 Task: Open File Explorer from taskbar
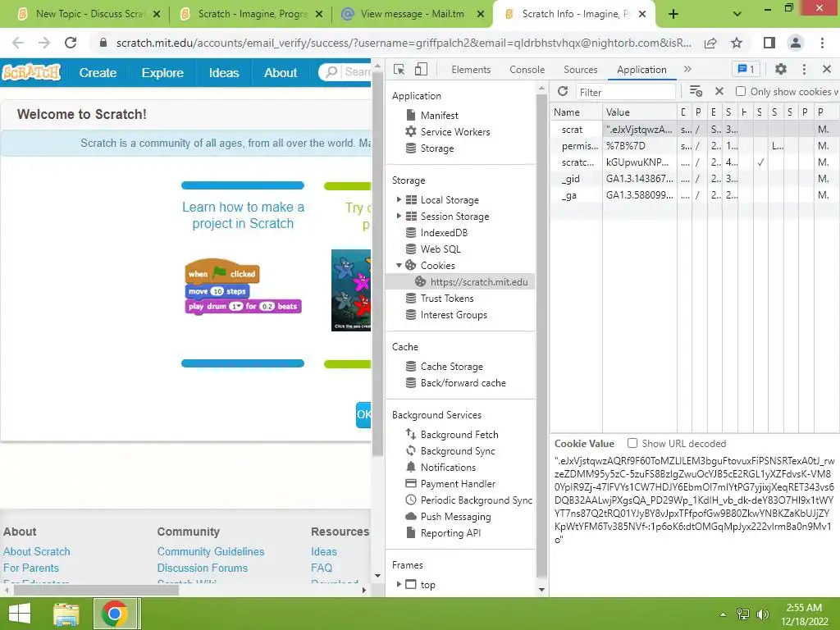tap(66, 614)
